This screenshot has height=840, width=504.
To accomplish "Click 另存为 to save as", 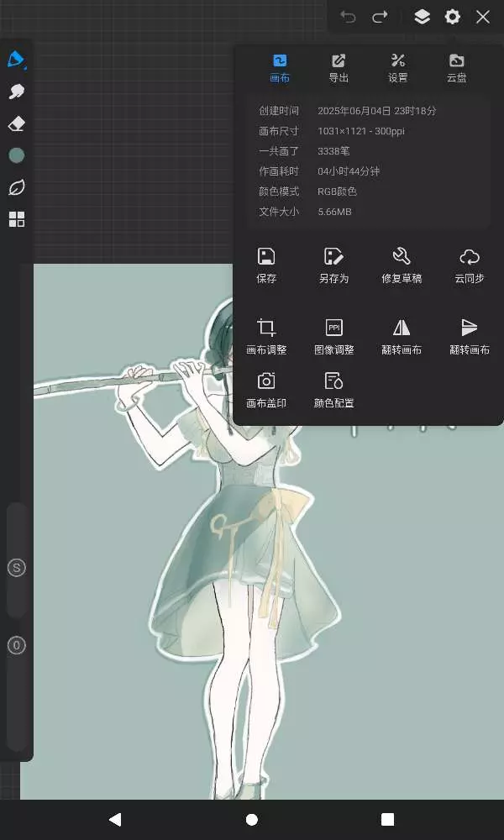I will coord(333,265).
